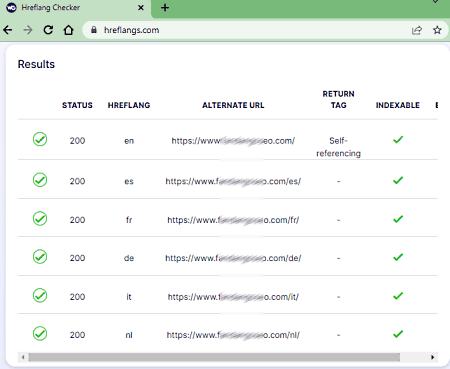Click the indexable checkmark in it row
This screenshot has height=369, width=450.
398,296
